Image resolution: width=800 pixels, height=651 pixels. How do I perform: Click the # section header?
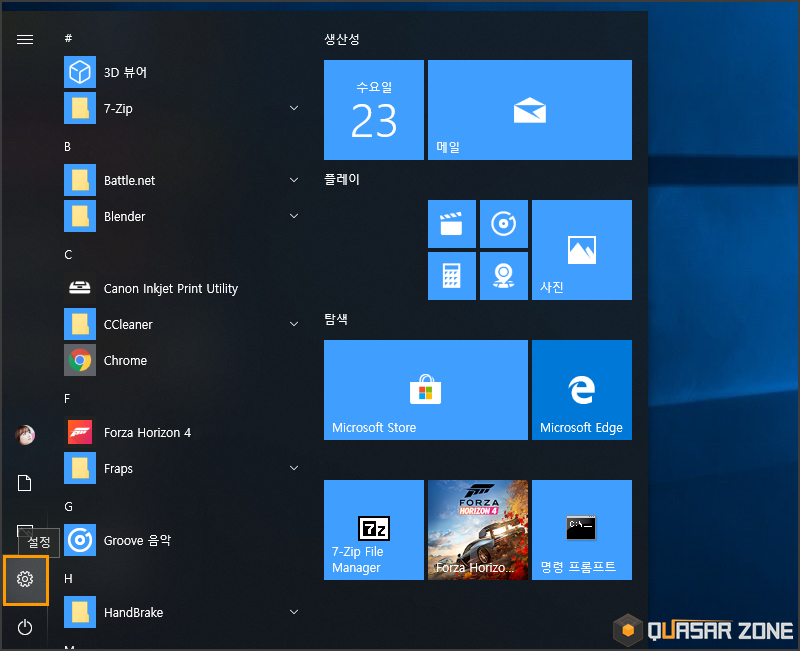point(68,38)
